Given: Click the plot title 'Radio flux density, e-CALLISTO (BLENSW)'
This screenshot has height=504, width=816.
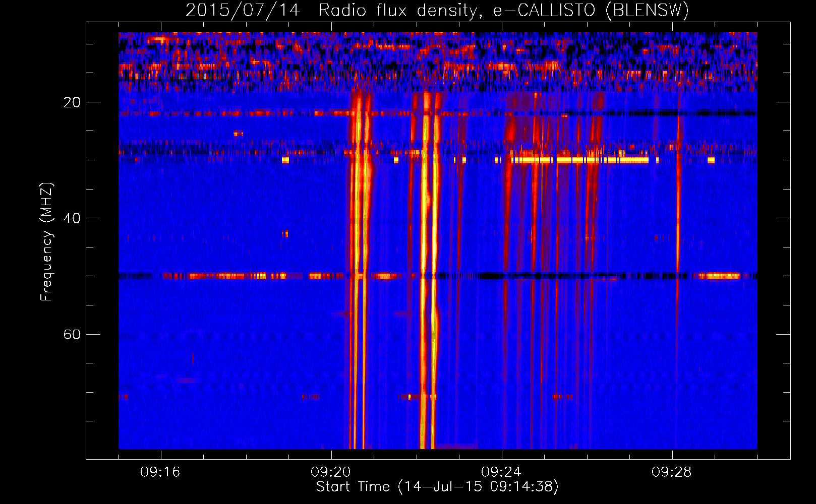Looking at the screenshot, I should [x=503, y=10].
